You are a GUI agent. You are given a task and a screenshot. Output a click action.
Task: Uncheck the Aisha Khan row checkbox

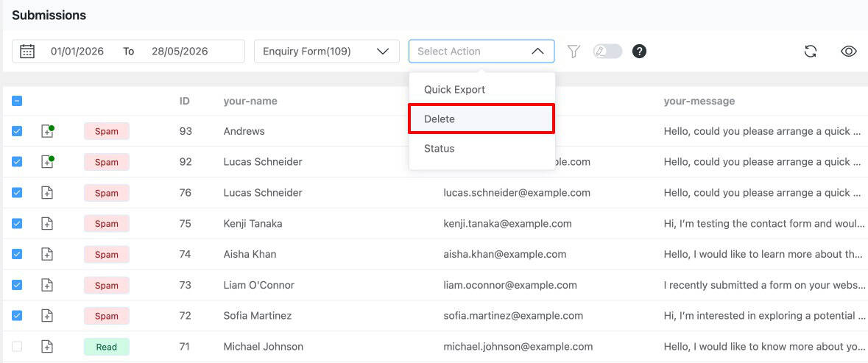pos(17,255)
